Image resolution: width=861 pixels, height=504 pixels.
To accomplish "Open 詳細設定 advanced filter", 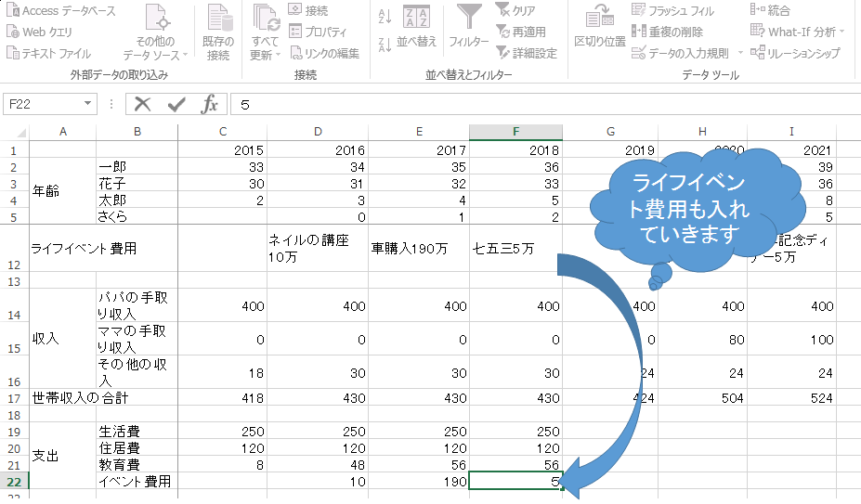I will [526, 53].
